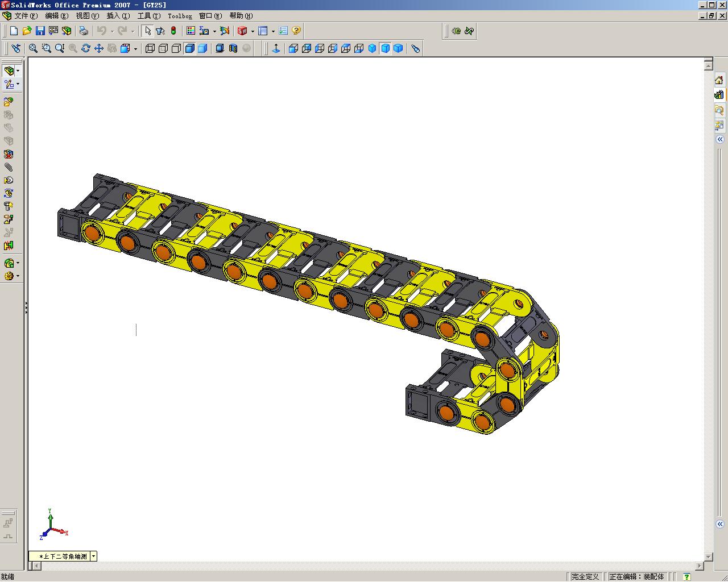The height and width of the screenshot is (582, 728).
Task: Expand the Reference Geometry dropdown arrow
Action: pos(18,263)
